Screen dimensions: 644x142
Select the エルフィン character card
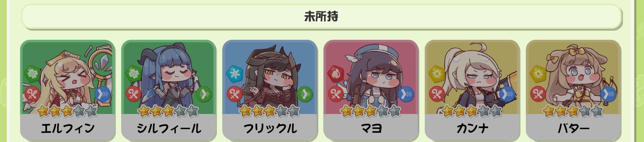point(68,90)
